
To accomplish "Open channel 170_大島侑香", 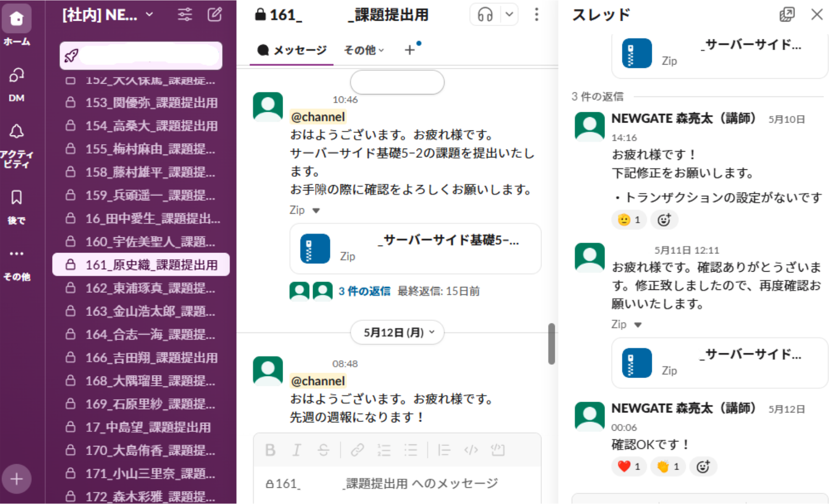I will click(141, 450).
